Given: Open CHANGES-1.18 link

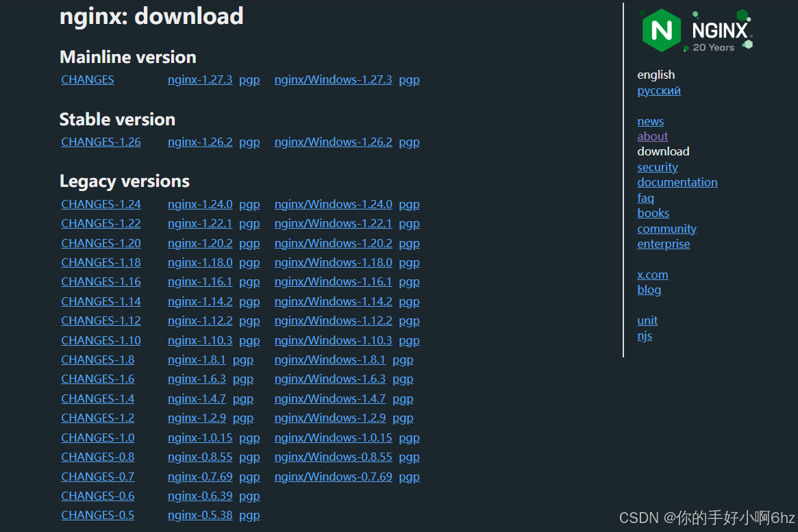Looking at the screenshot, I should point(101,262).
